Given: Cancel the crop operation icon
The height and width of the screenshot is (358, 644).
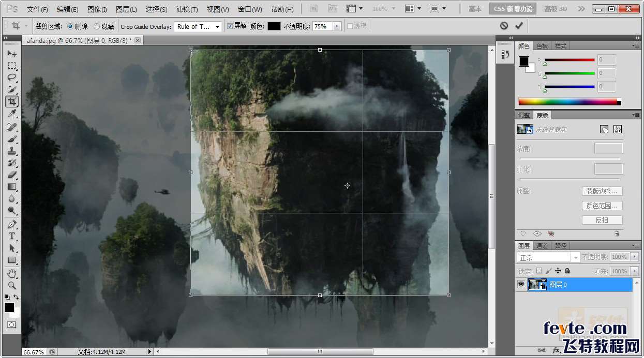Looking at the screenshot, I should [x=504, y=26].
